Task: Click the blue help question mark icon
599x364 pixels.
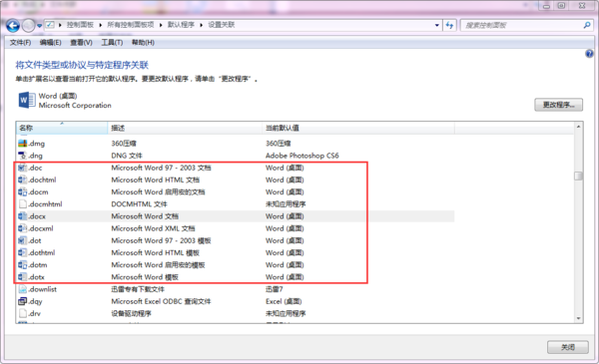Action: click(x=589, y=54)
